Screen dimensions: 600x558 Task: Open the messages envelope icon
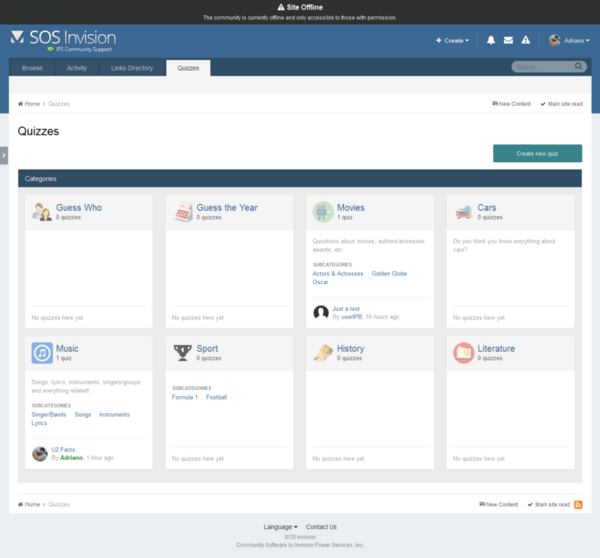point(508,41)
